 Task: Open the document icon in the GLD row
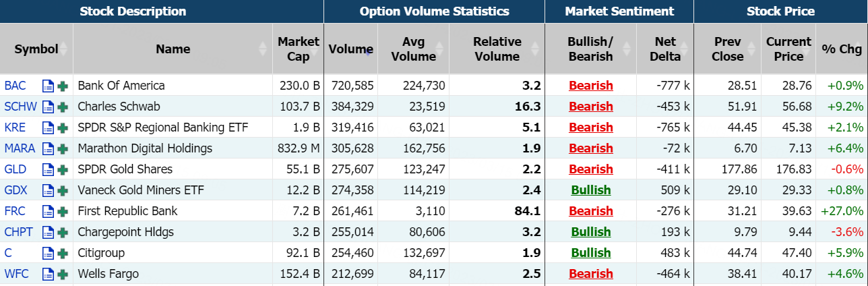[48, 169]
